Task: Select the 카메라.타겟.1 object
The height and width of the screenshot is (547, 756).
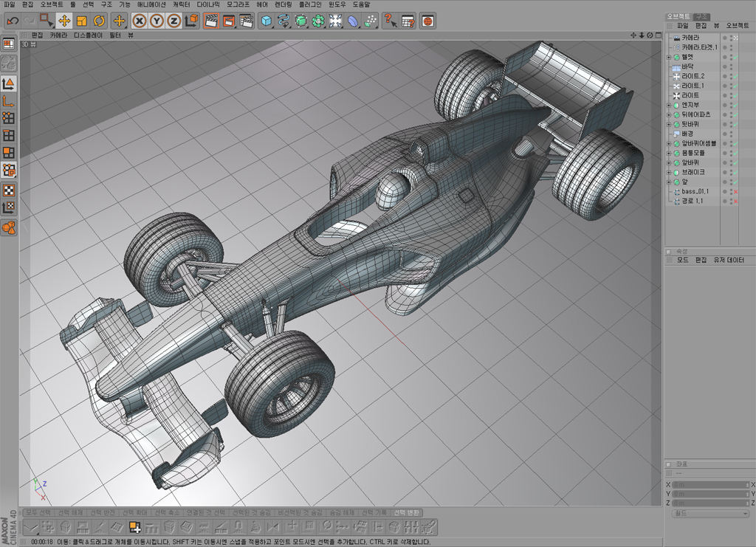Action: pyautogui.click(x=699, y=47)
